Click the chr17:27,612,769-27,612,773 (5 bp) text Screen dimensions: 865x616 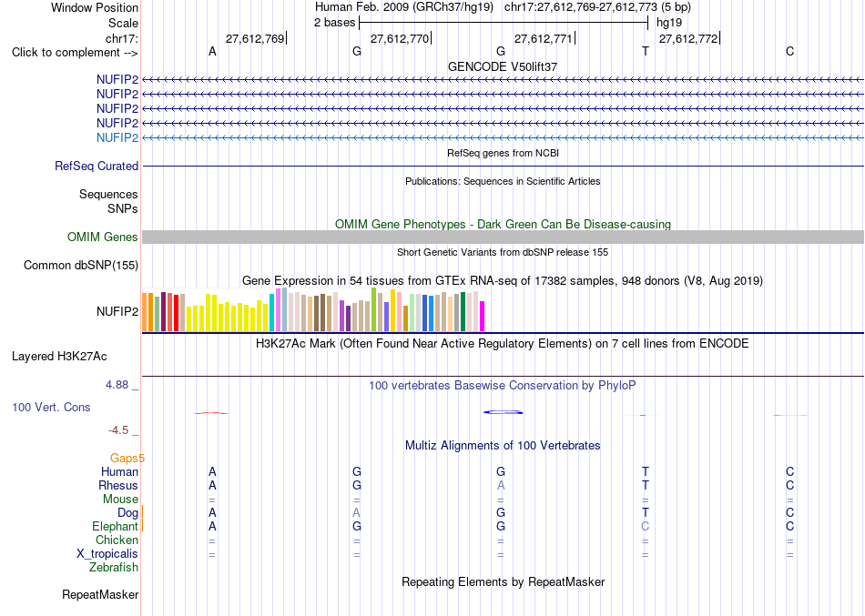coord(597,7)
